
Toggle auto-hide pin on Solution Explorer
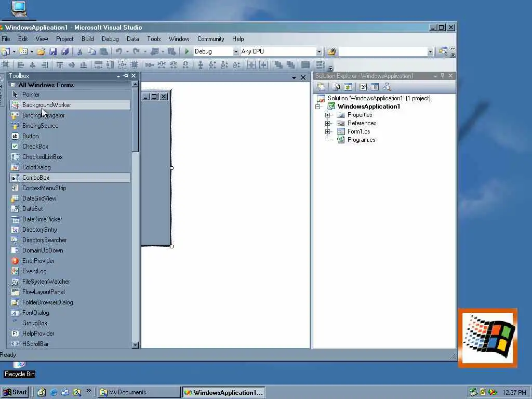pos(443,76)
